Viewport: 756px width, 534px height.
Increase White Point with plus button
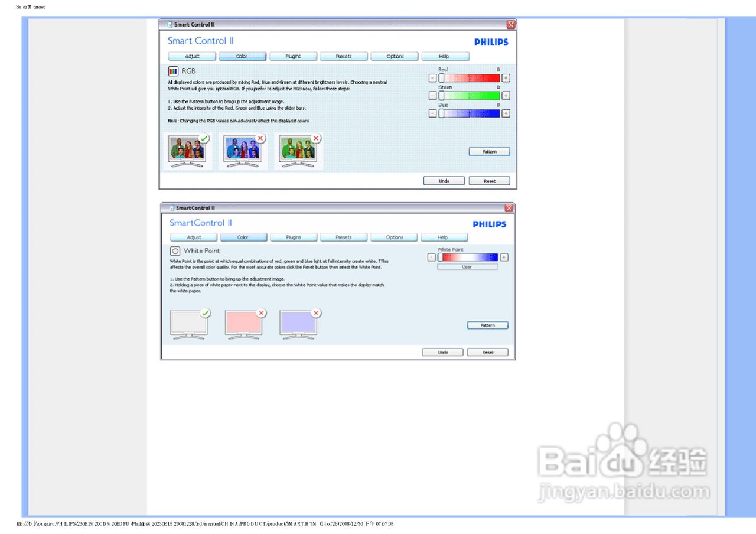click(x=504, y=257)
